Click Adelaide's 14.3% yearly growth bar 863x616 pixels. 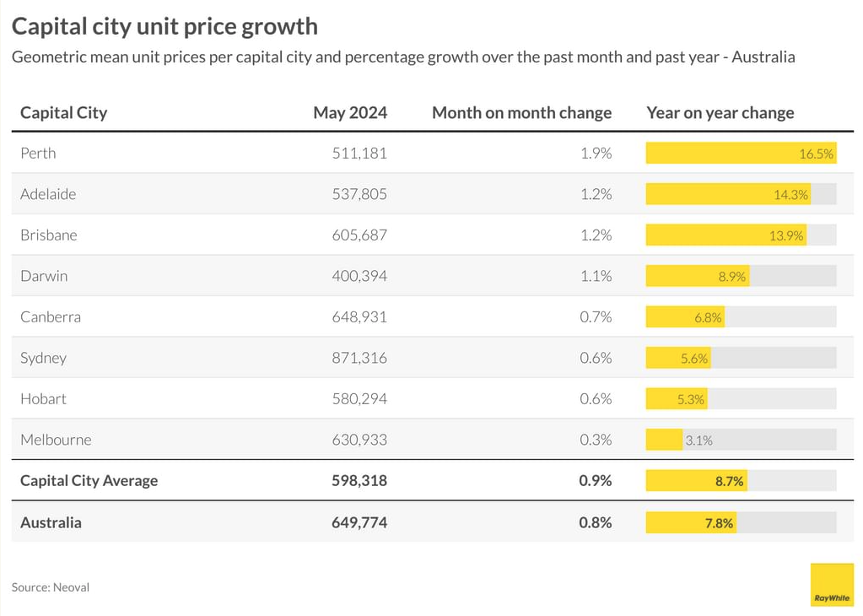coord(728,194)
